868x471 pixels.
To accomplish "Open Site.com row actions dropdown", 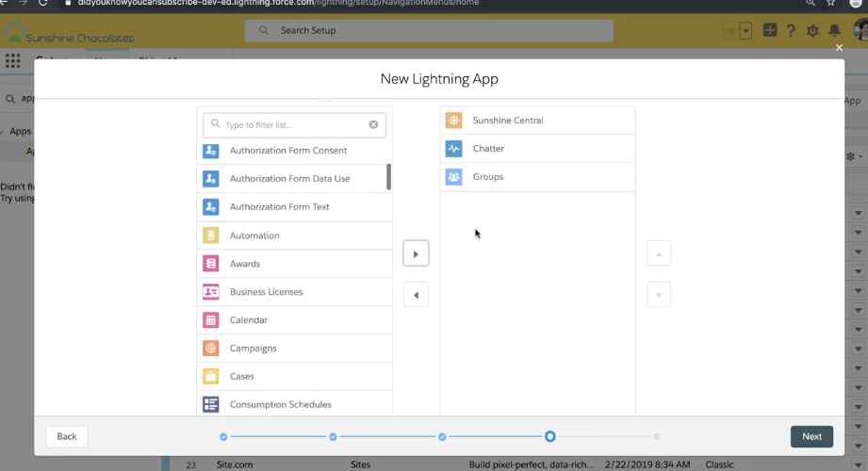I will click(858, 465).
